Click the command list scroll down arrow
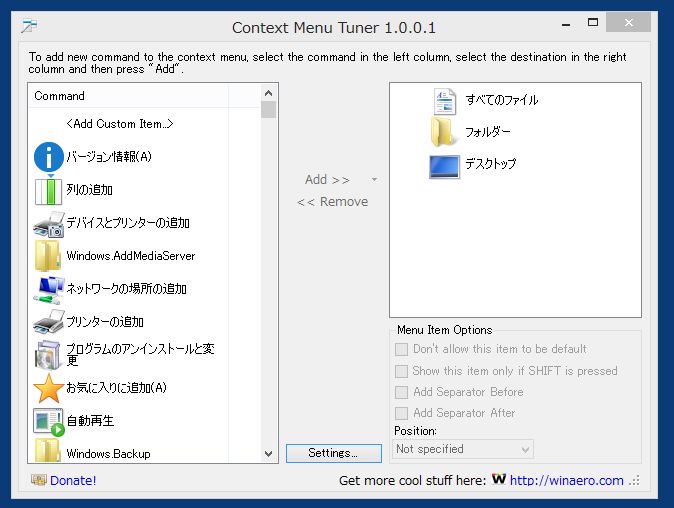 [269, 453]
